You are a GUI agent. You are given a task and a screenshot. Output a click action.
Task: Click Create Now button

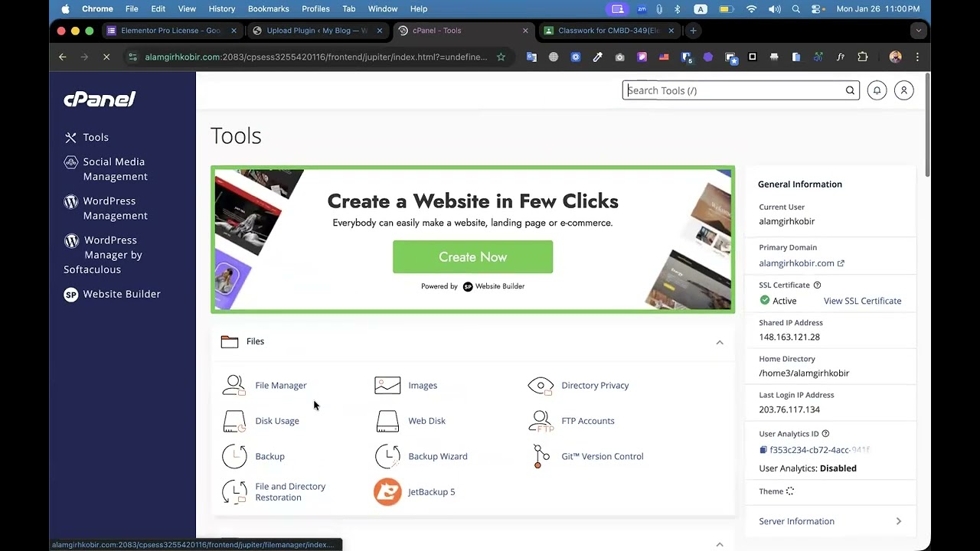point(472,257)
